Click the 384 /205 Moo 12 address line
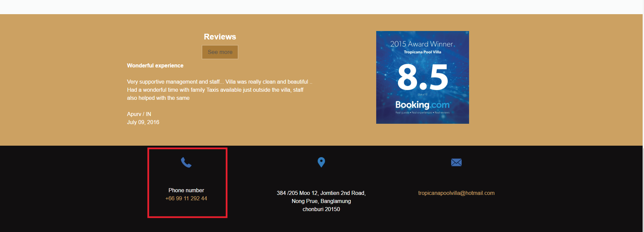 321,193
